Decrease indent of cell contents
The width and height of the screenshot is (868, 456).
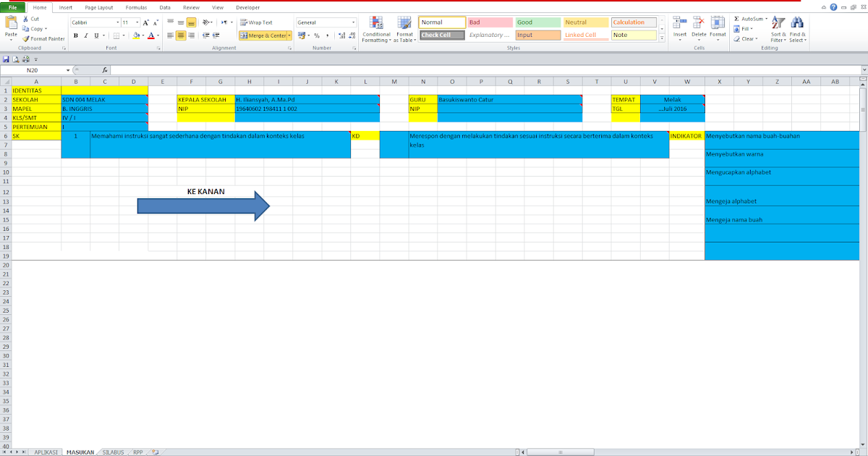point(207,35)
